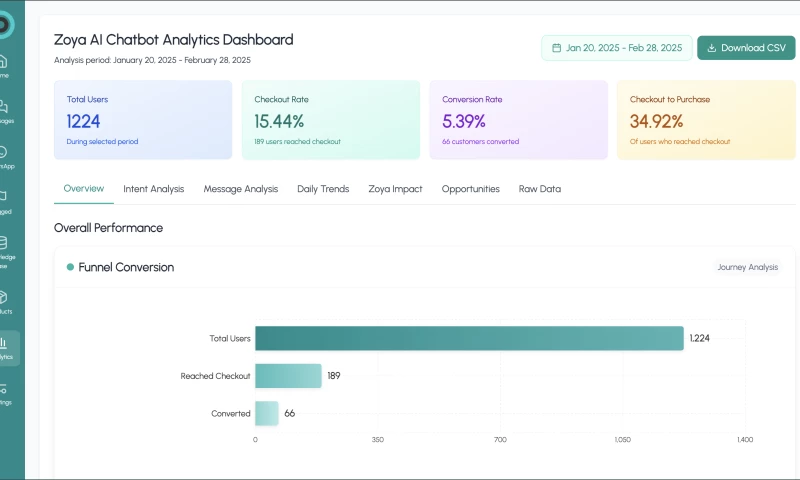This screenshot has height=480, width=800.
Task: Click the Checkout Rate stat card
Action: [331, 120]
